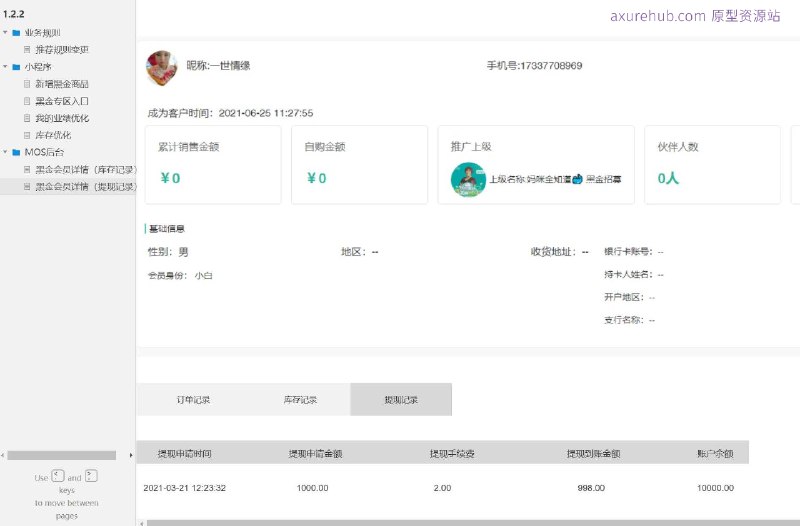800x526 pixels.
Task: Click the 会员身份: 小白 text
Action: tap(180, 275)
